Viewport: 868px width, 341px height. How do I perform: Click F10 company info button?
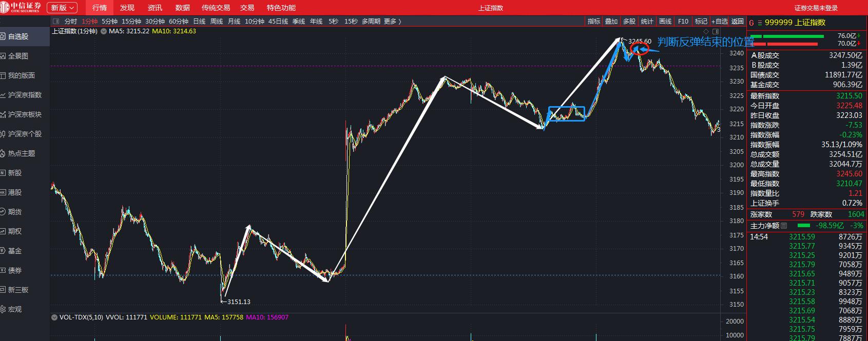[683, 21]
